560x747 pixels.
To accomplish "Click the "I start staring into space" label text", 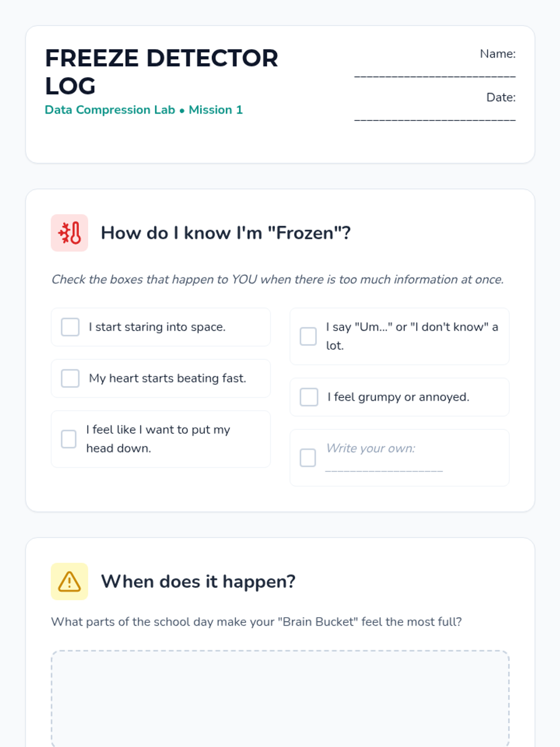I will pos(157,327).
